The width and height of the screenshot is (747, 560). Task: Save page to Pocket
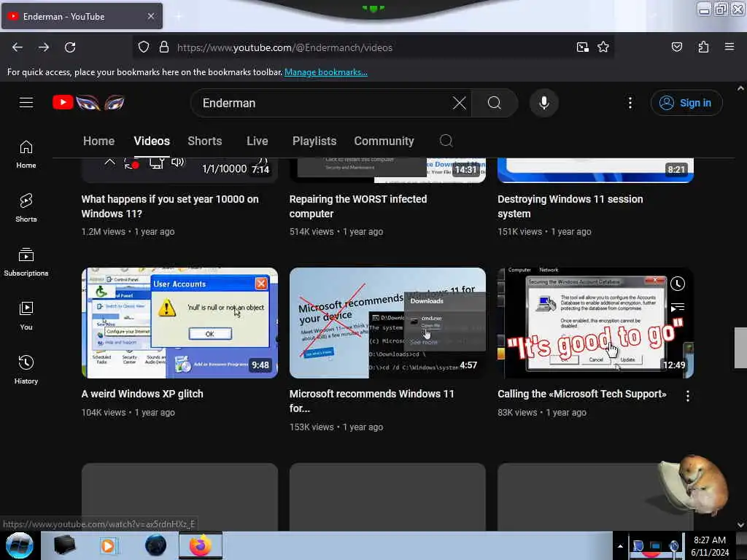676,47
